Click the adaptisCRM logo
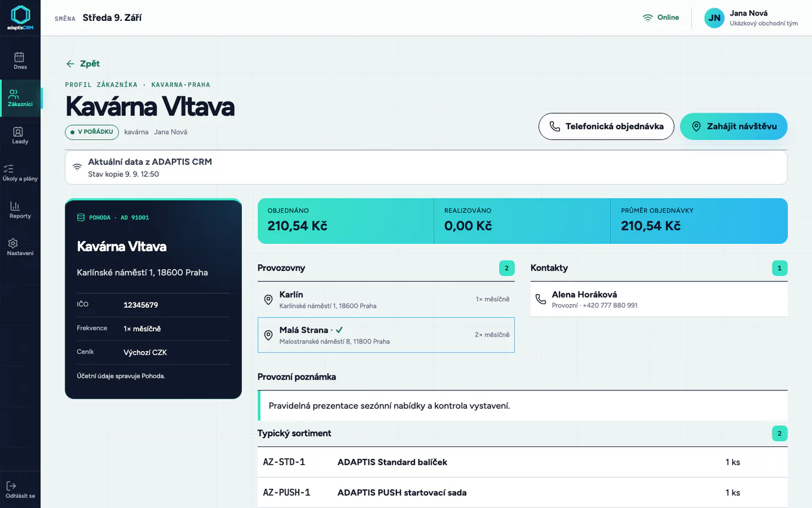 coord(20,18)
